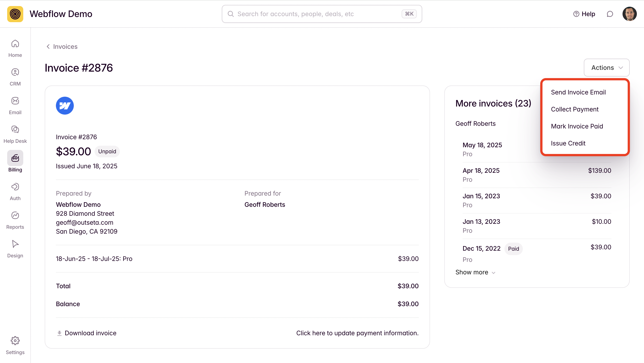Click the chat bubble icon in header
Screen dimensions: 644x363
click(x=610, y=14)
